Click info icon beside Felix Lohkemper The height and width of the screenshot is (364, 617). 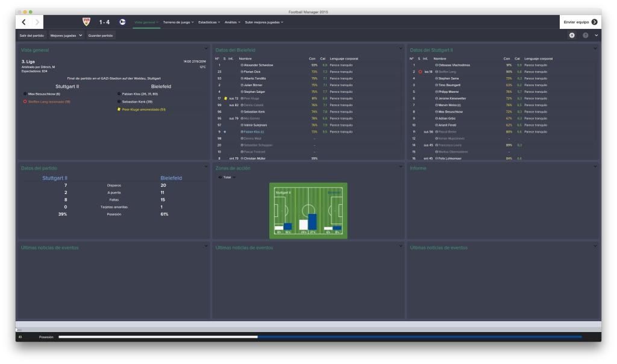[x=436, y=158]
